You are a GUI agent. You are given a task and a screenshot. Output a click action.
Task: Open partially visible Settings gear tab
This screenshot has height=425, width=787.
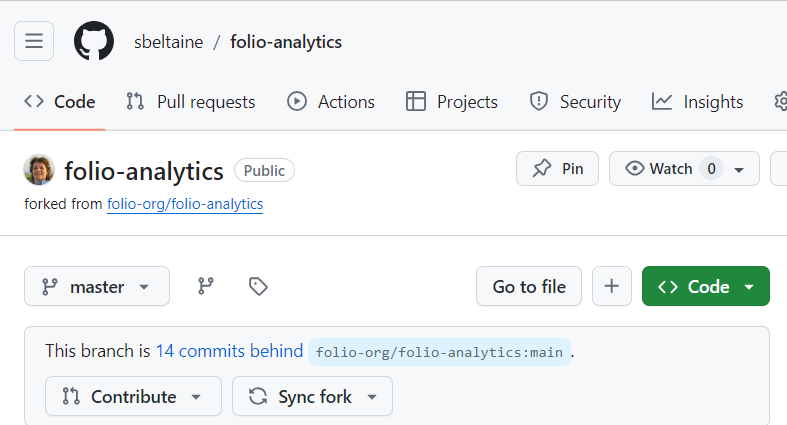(x=780, y=102)
